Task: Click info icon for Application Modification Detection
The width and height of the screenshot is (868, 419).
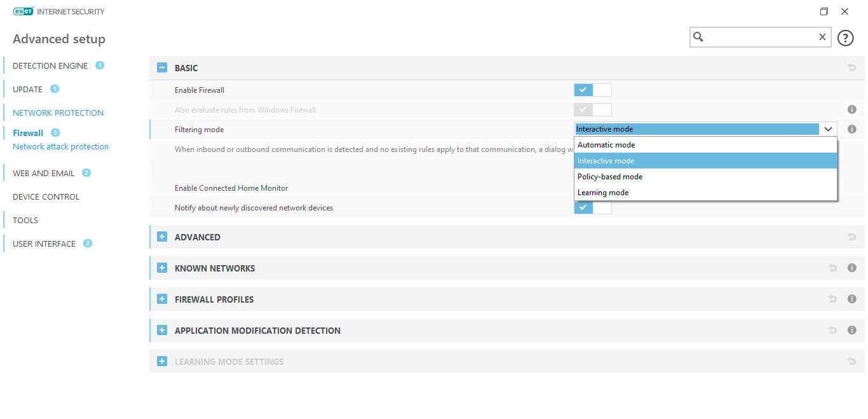Action: (852, 331)
